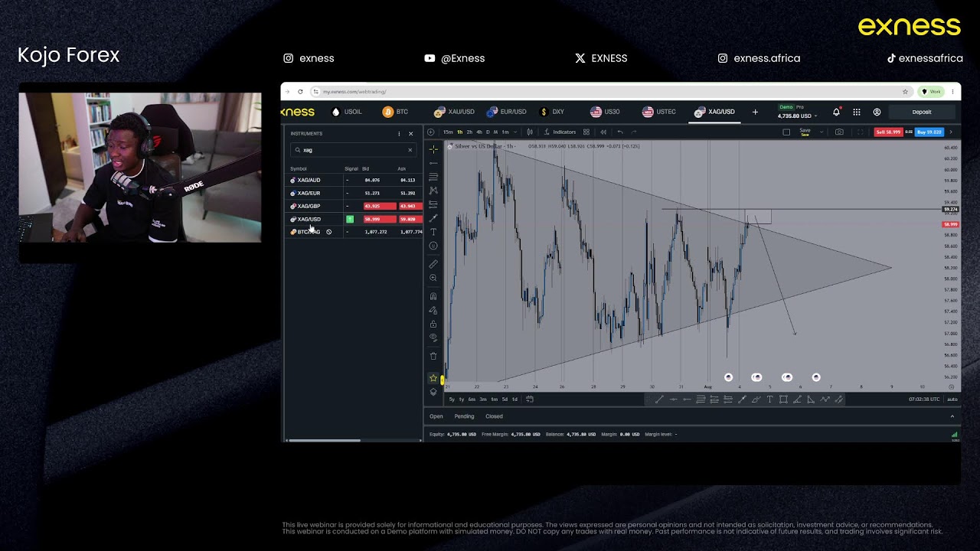Expand order panel right chevron
Screen dimensions: 980x551
coord(951,132)
